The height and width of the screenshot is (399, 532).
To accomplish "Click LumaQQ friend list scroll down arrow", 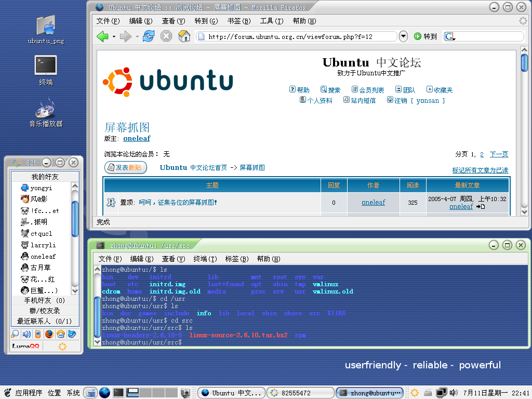I will pos(75,291).
